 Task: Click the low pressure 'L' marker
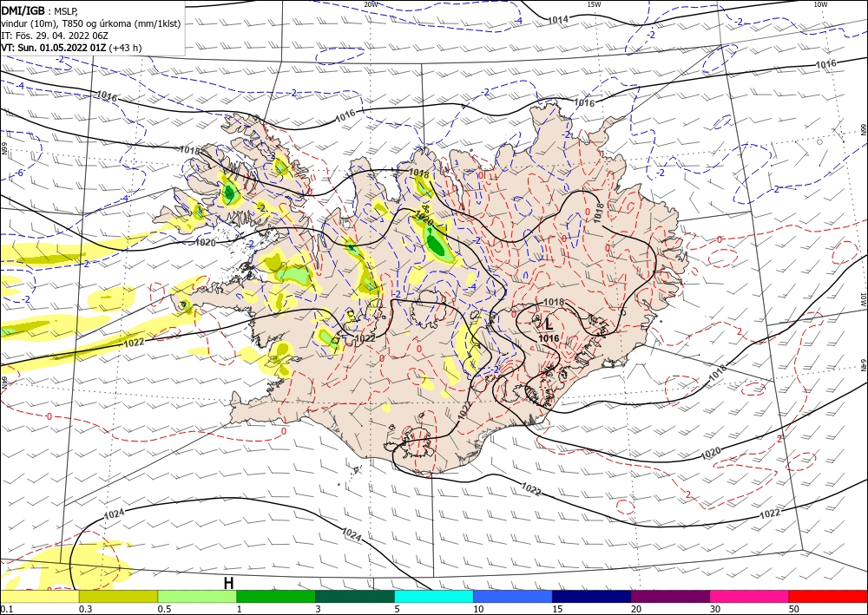coord(549,324)
